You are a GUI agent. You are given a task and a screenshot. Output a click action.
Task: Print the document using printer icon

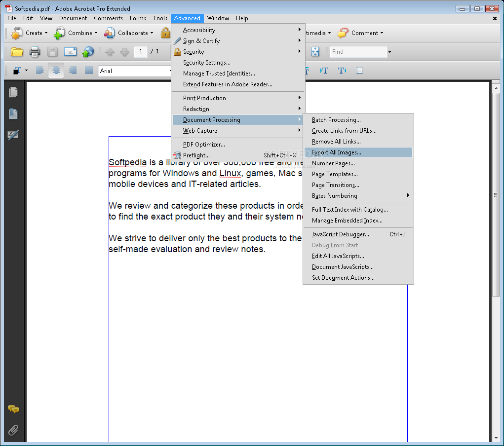(35, 52)
